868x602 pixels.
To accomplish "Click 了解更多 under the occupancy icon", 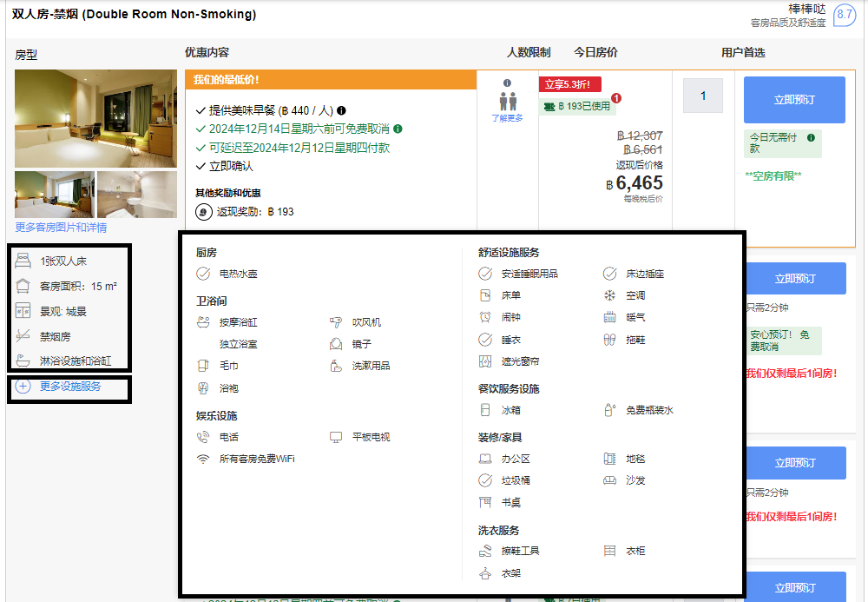I will [507, 118].
